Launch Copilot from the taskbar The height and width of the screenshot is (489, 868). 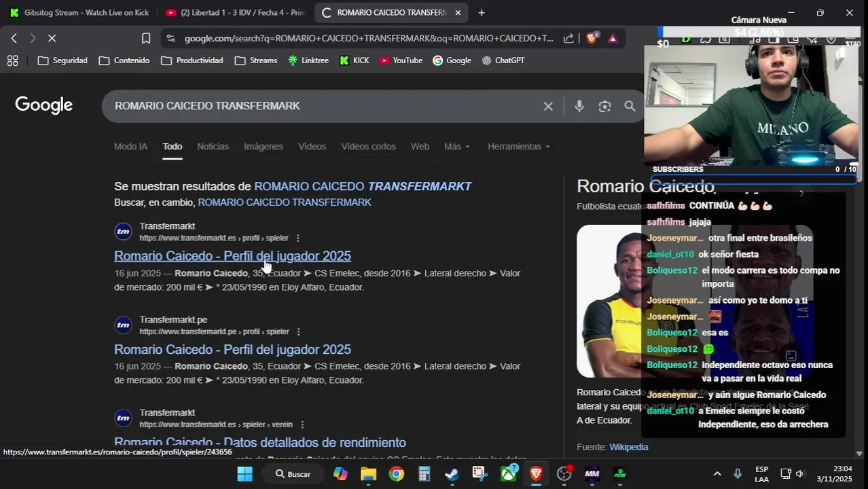340,474
